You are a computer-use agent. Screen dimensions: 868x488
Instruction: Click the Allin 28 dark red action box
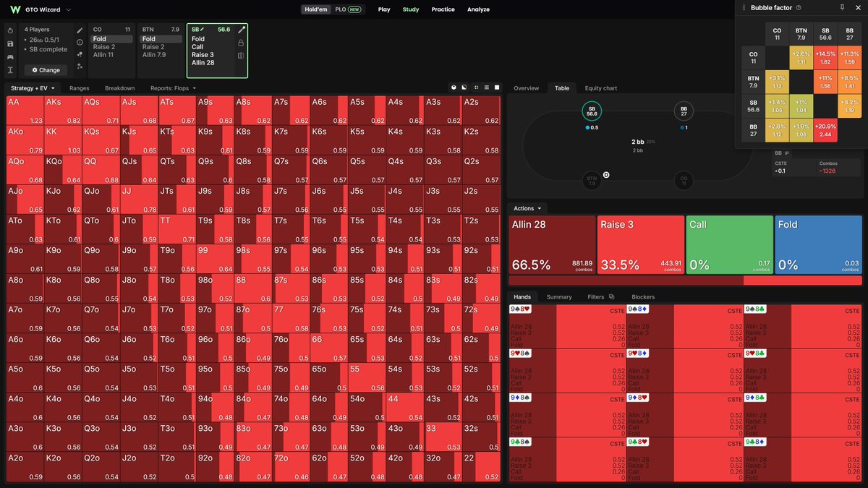[x=551, y=244]
